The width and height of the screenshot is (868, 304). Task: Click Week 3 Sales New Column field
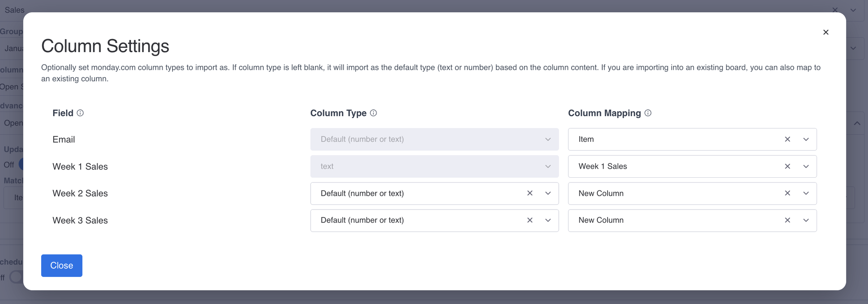692,220
